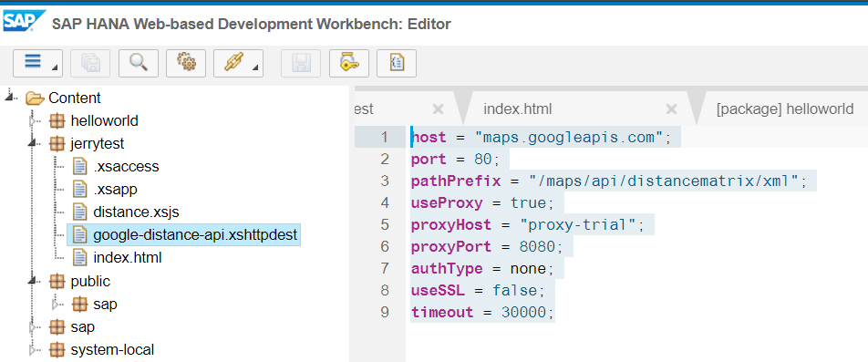Expand the system-local package
This screenshot has width=868, height=362.
click(x=33, y=350)
